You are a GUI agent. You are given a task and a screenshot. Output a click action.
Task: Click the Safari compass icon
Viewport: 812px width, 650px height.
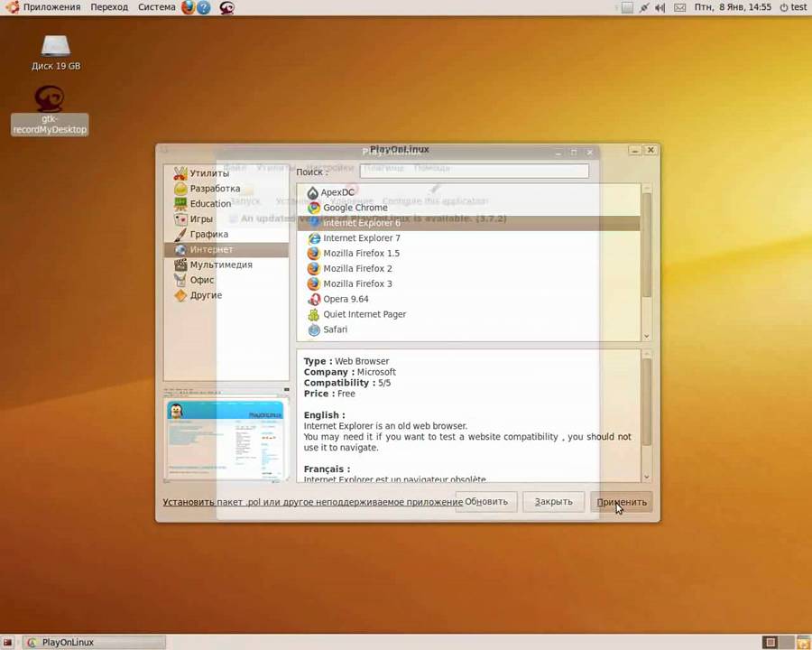click(314, 330)
